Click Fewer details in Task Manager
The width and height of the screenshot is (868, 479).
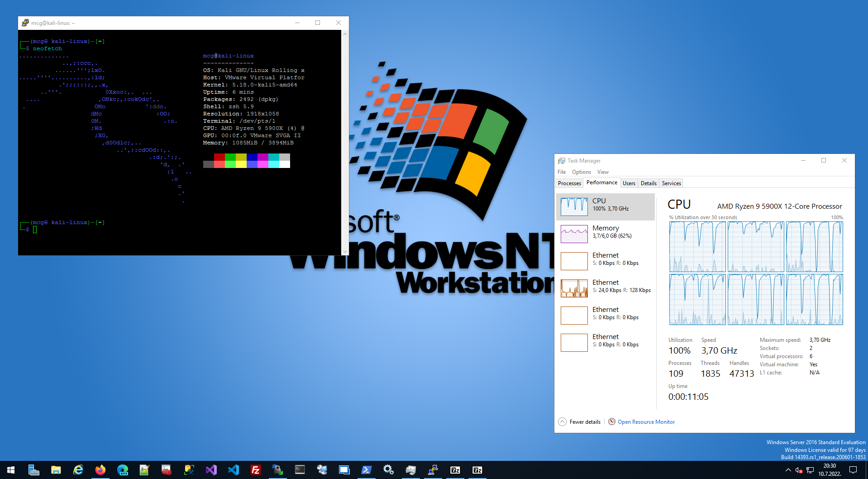tap(585, 422)
